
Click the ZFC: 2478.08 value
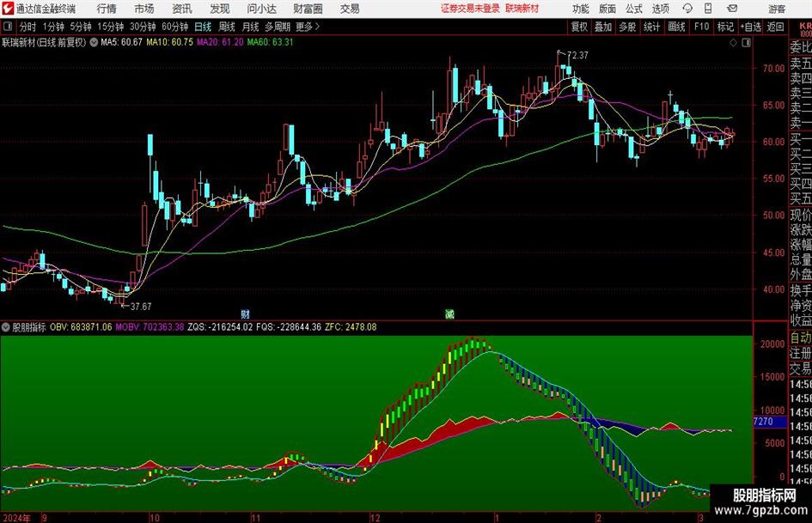point(351,327)
